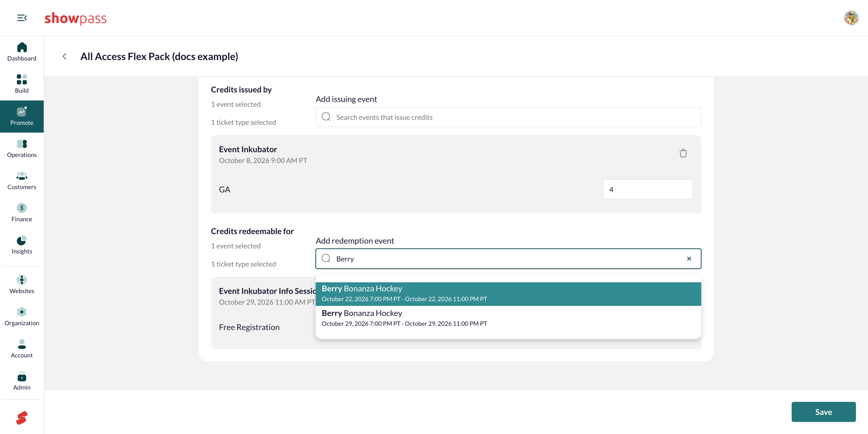
Task: Click the Free Registration ticket type
Action: tap(249, 327)
